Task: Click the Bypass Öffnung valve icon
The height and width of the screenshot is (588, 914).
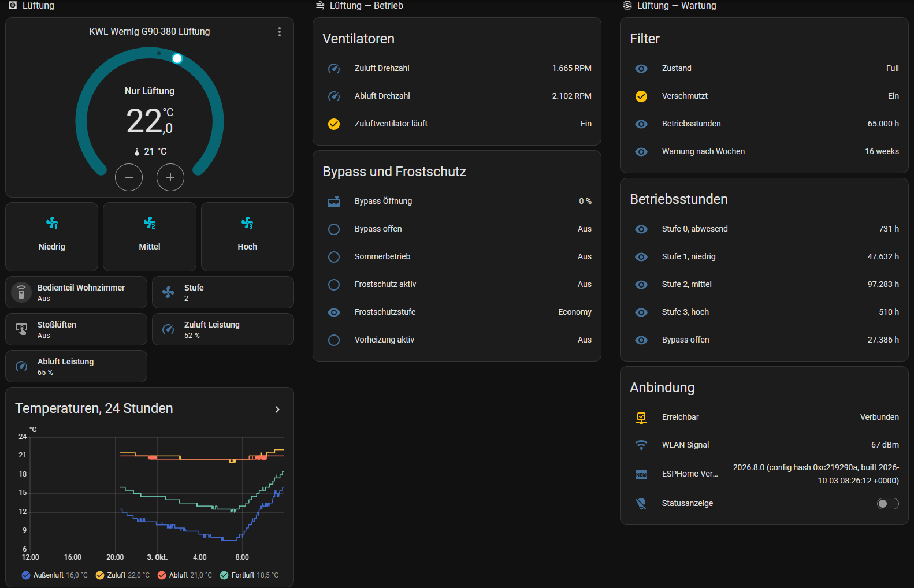Action: click(x=334, y=201)
